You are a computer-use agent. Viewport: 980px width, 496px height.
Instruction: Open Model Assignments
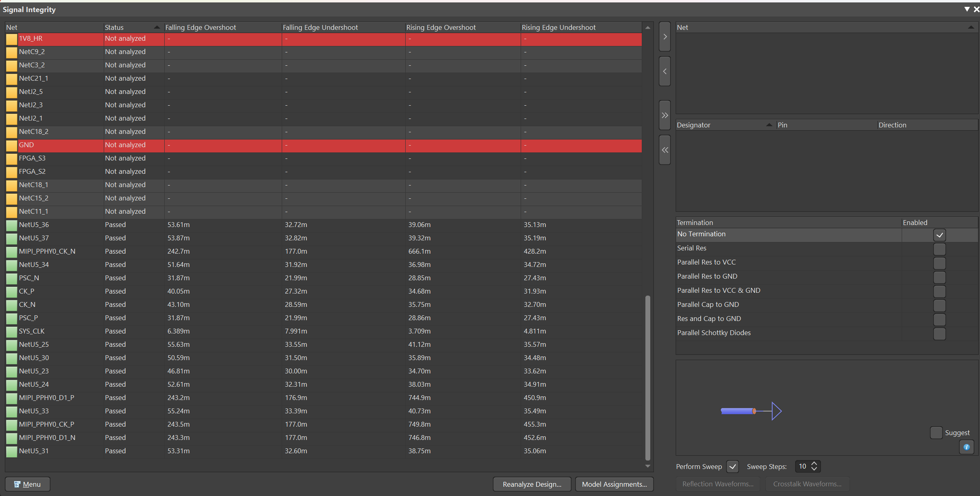pyautogui.click(x=614, y=484)
